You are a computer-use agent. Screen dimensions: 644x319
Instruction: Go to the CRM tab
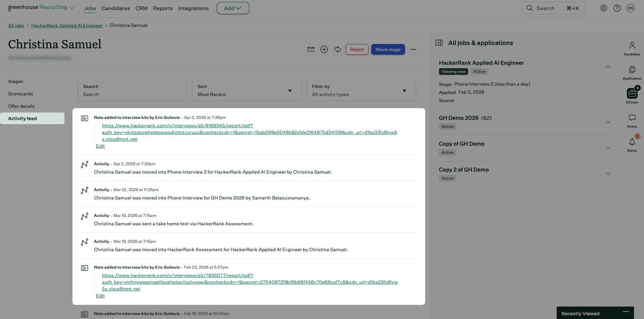(x=141, y=8)
